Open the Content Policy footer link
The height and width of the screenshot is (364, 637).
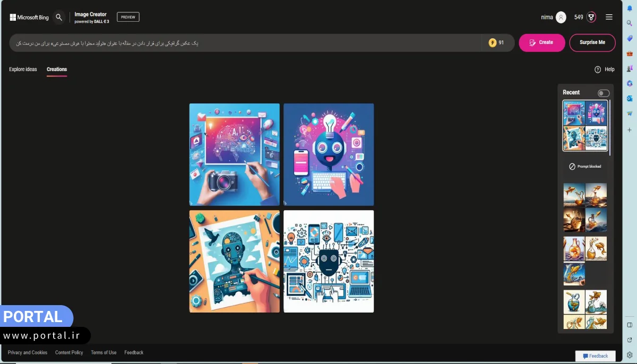pyautogui.click(x=69, y=352)
